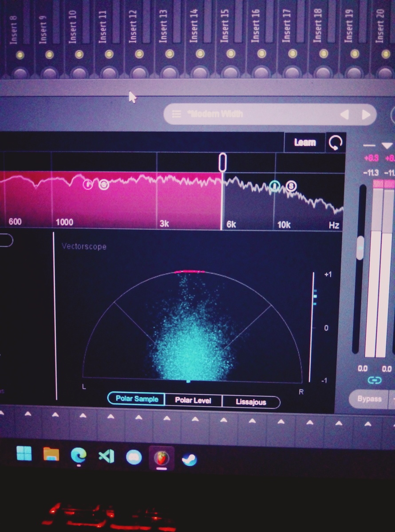Toggle the yellow LED on Insert 10
The image size is (395, 532).
click(x=79, y=55)
